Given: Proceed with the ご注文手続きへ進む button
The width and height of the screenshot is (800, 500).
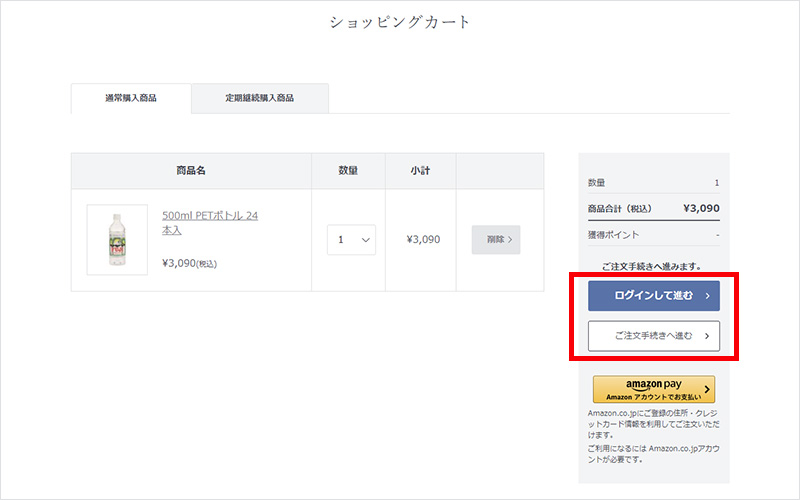Looking at the screenshot, I should (x=653, y=336).
